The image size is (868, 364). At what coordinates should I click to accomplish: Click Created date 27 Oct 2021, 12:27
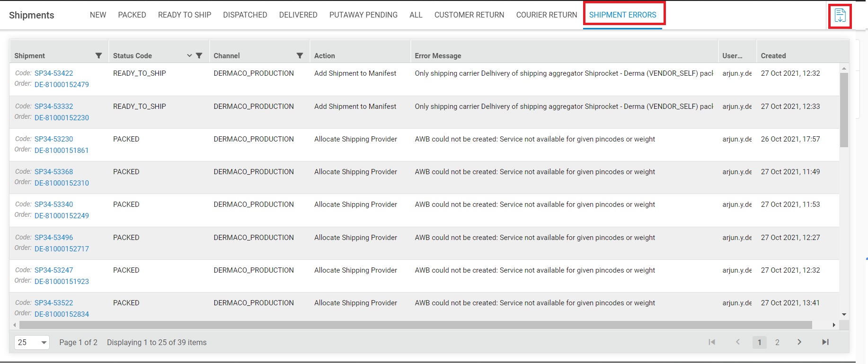coord(790,238)
